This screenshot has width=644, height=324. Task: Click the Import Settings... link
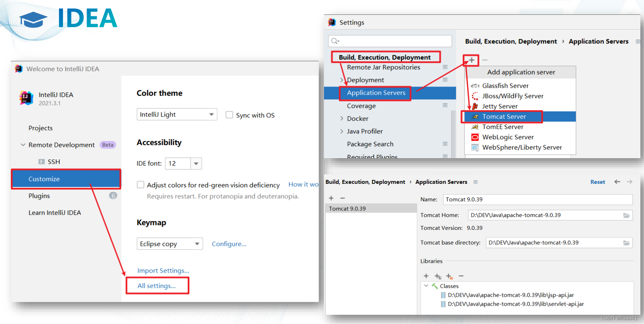(x=163, y=271)
